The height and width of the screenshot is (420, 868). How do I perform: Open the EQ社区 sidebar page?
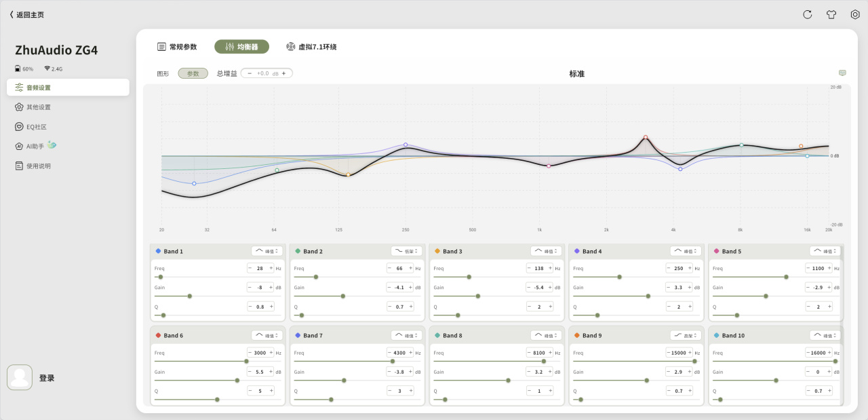[x=68, y=127]
